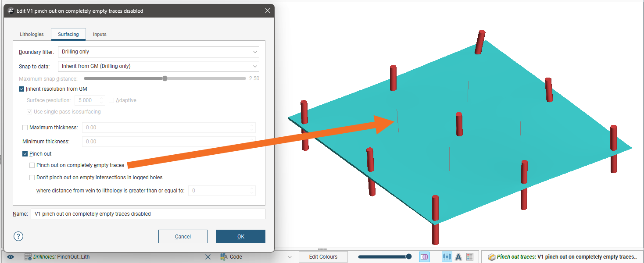Expand the Code colouring dropdown
This screenshot has height=263, width=644.
pos(290,257)
